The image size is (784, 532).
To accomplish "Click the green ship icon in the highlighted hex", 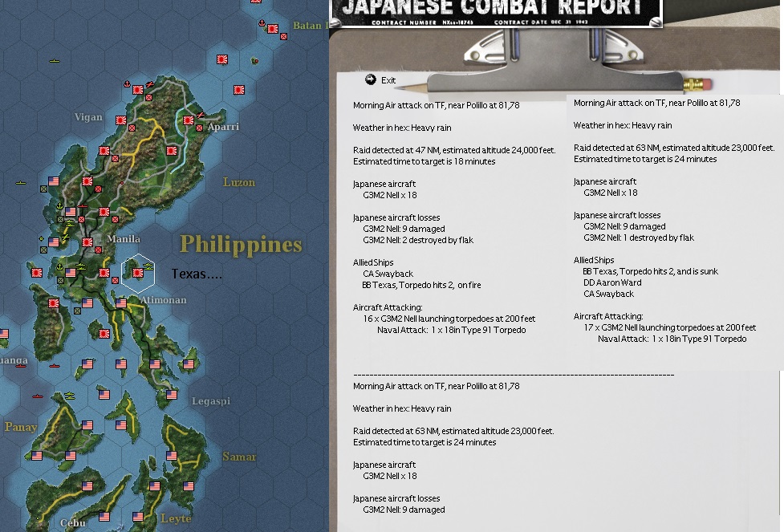I will click(148, 266).
